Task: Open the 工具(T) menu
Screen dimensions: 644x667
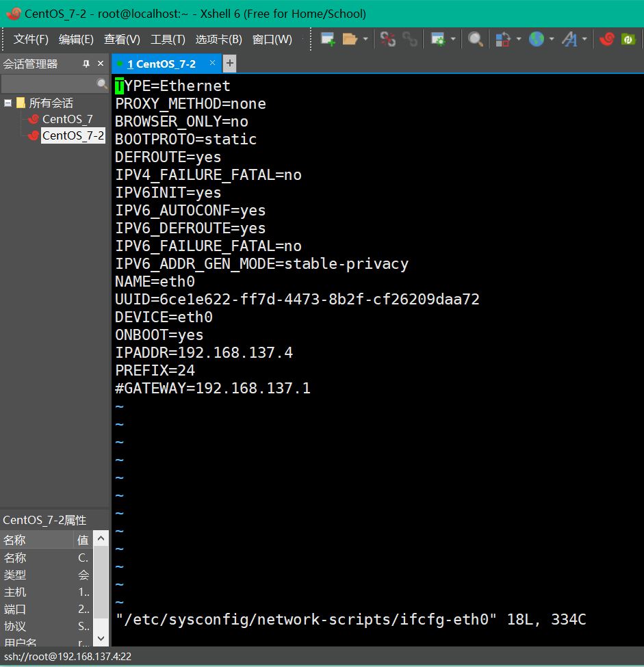Action: click(168, 40)
